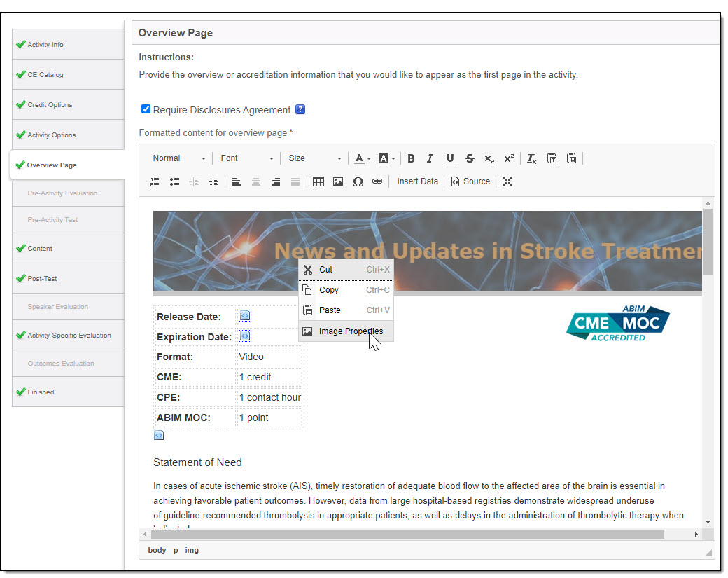Toggle underline formatting
This screenshot has width=728, height=578.
coord(450,158)
